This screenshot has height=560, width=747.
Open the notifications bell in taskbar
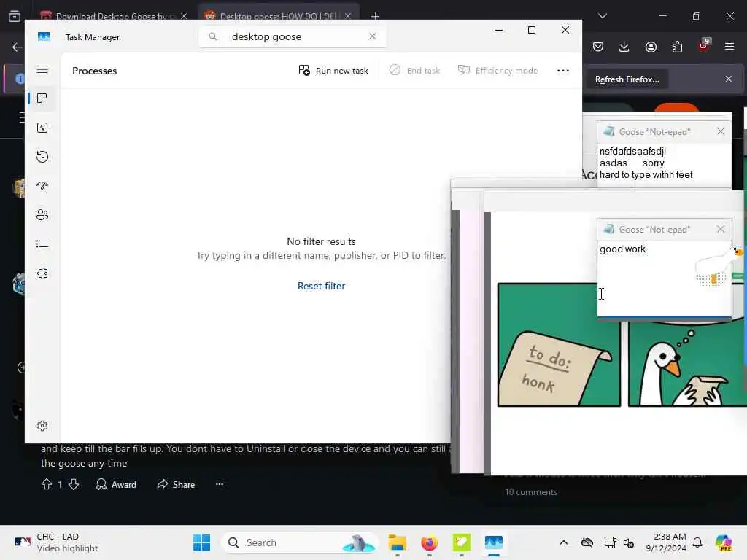(x=697, y=542)
